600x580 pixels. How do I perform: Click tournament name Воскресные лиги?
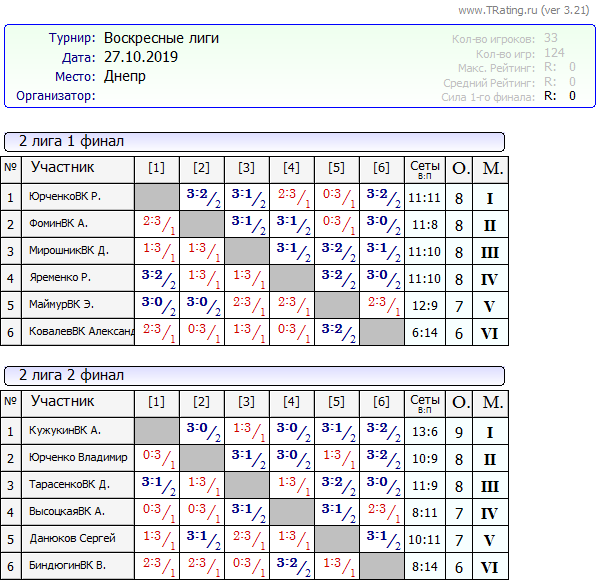161,38
